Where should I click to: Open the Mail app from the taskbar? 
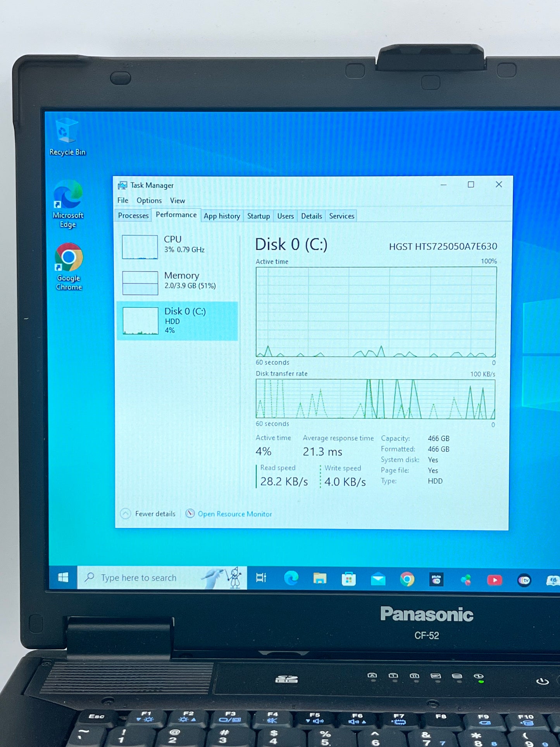click(x=378, y=580)
